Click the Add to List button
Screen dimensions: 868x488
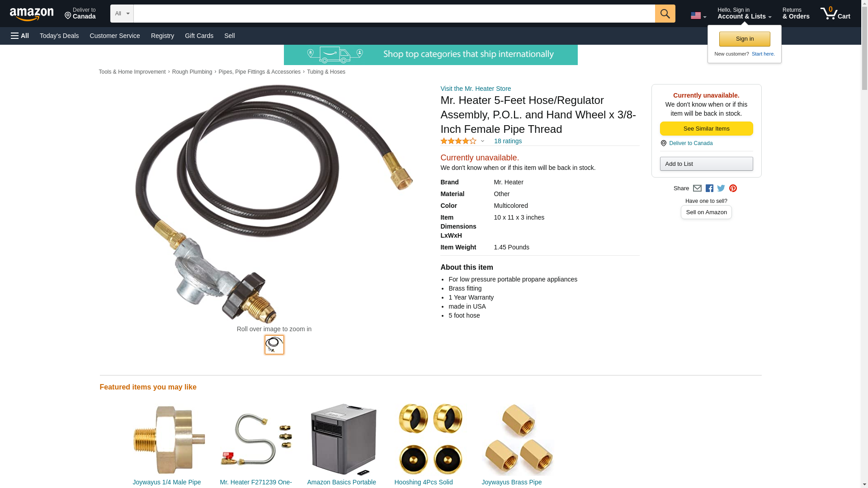[706, 164]
